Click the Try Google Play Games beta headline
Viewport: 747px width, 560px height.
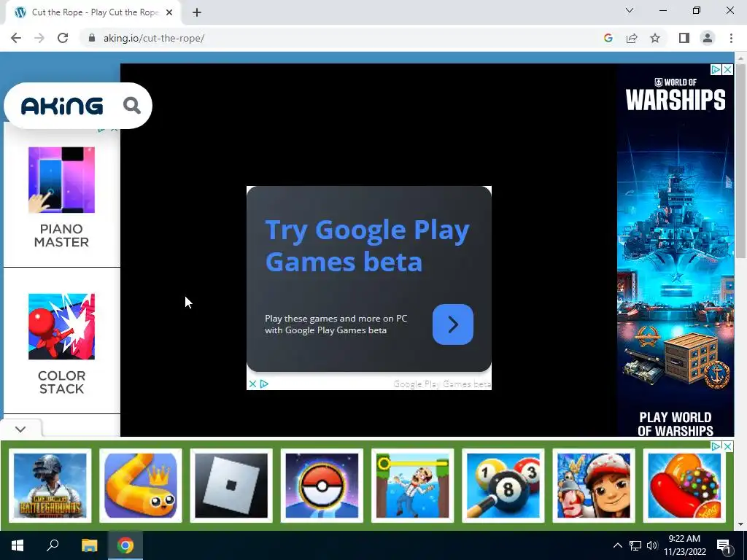(x=368, y=246)
